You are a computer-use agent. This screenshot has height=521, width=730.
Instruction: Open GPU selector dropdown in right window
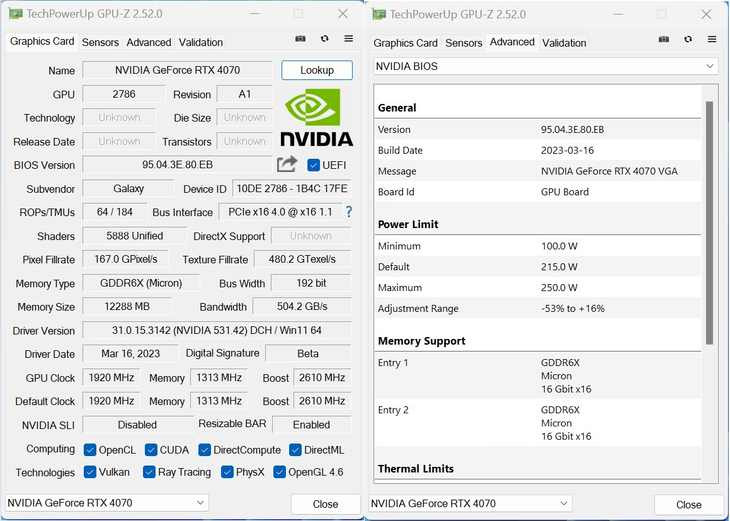point(470,503)
